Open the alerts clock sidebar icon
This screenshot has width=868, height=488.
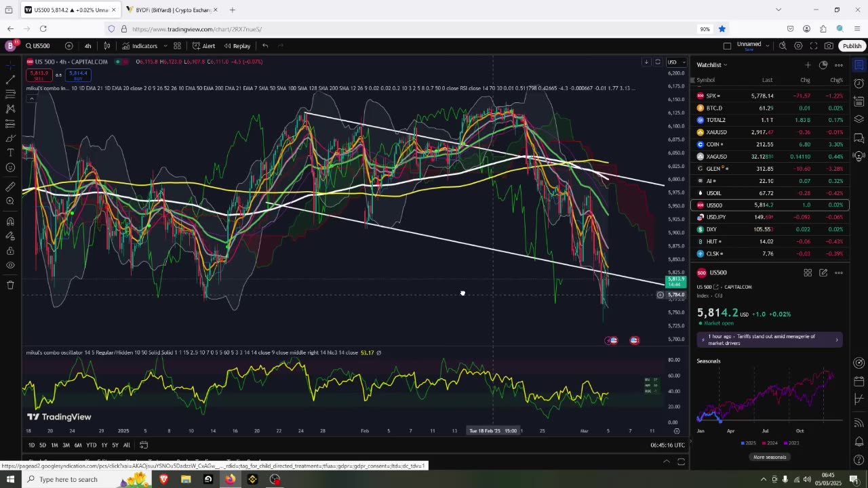pyautogui.click(x=859, y=83)
